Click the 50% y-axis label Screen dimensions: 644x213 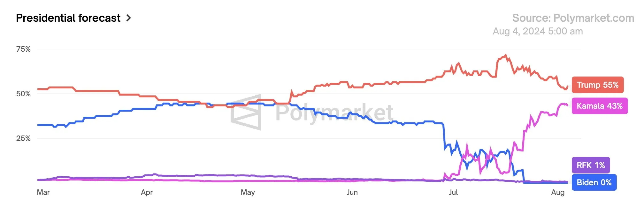pos(23,94)
